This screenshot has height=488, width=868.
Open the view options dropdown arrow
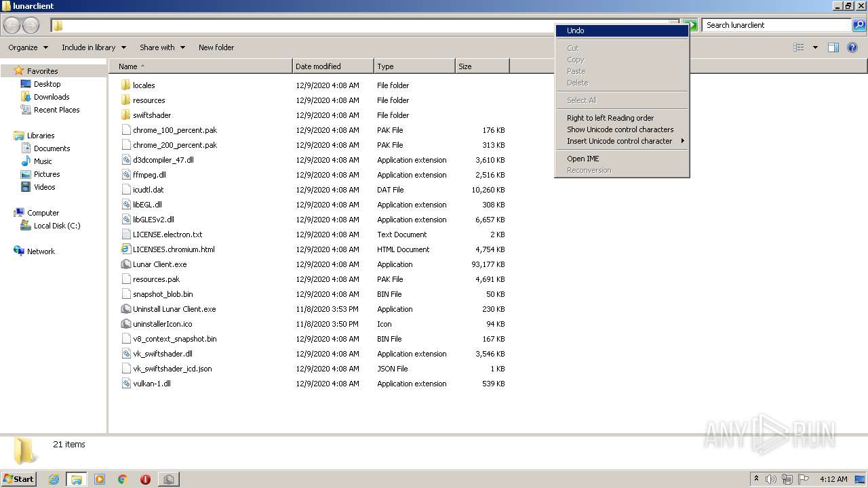point(815,47)
